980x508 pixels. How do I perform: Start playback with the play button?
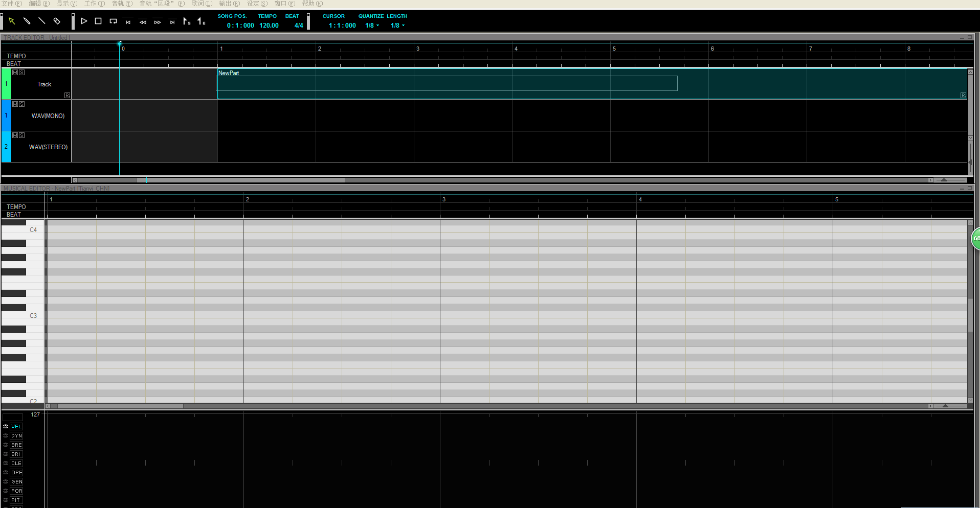coord(84,21)
